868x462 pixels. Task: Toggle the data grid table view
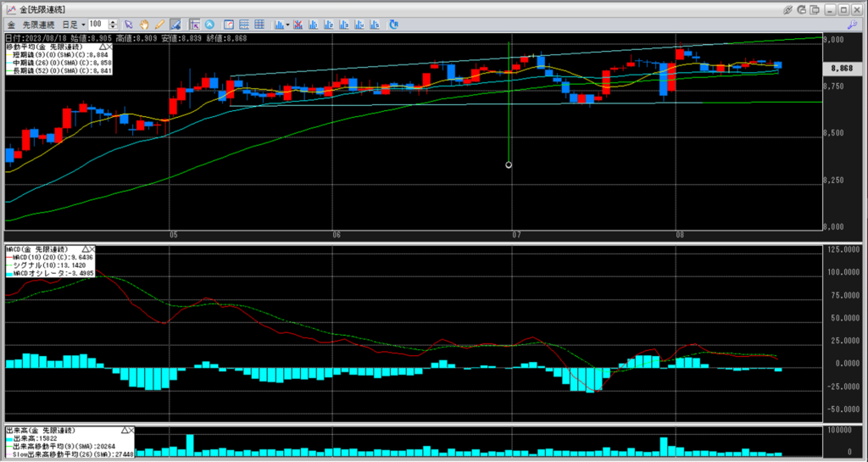(258, 24)
